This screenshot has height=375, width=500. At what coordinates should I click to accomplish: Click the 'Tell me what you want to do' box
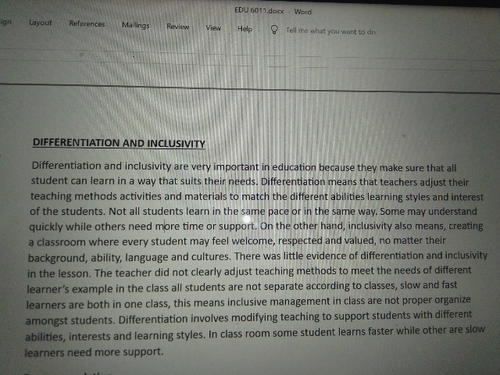click(331, 32)
